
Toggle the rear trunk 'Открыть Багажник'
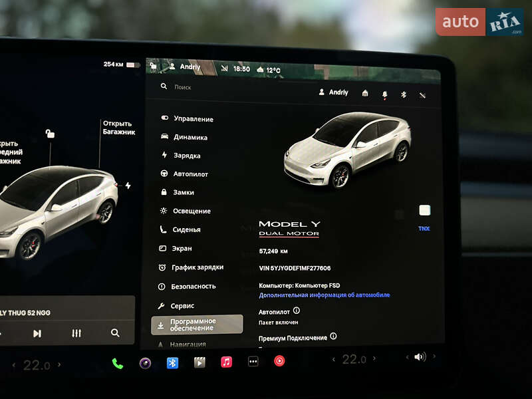point(118,128)
